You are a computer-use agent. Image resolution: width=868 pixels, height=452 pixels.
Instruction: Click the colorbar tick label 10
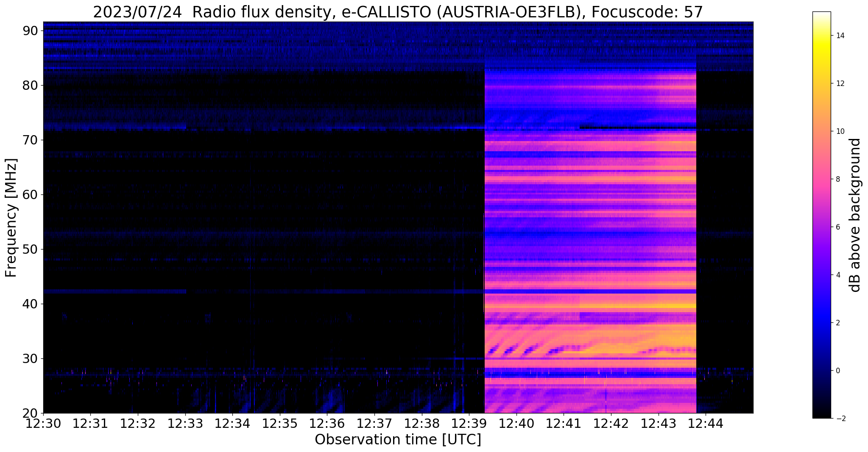click(839, 131)
